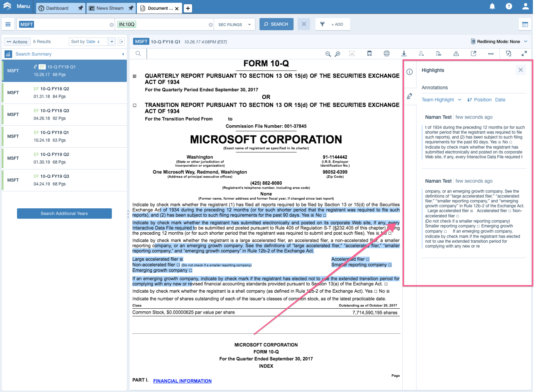This screenshot has height=392, width=535.
Task: Click the SEARCH button
Action: pos(277,24)
